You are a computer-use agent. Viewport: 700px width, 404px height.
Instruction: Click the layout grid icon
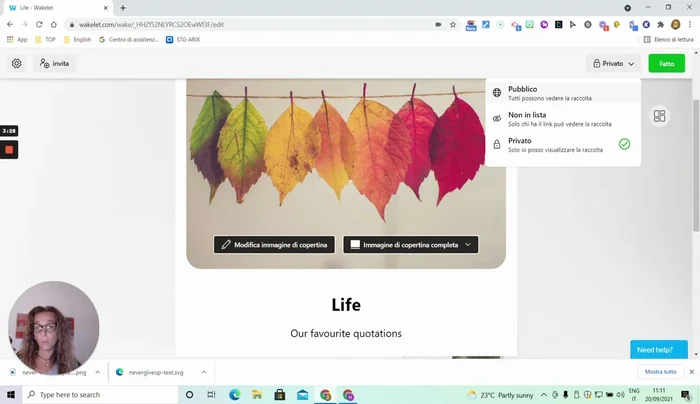659,116
